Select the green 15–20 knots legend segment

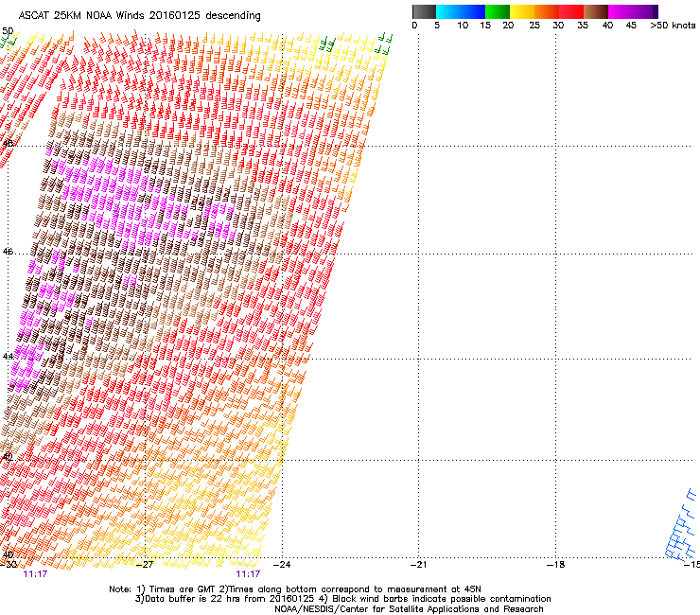(x=498, y=11)
